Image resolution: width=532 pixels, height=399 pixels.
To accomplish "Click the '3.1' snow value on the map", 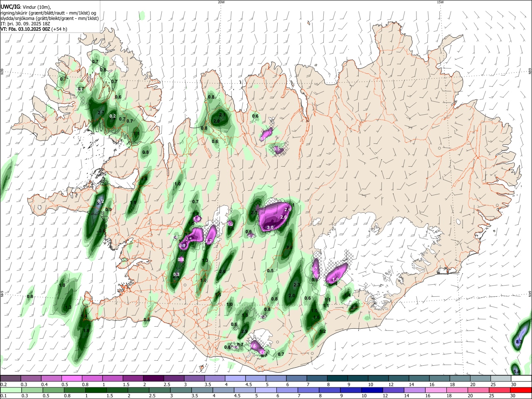I will [x=189, y=239].
